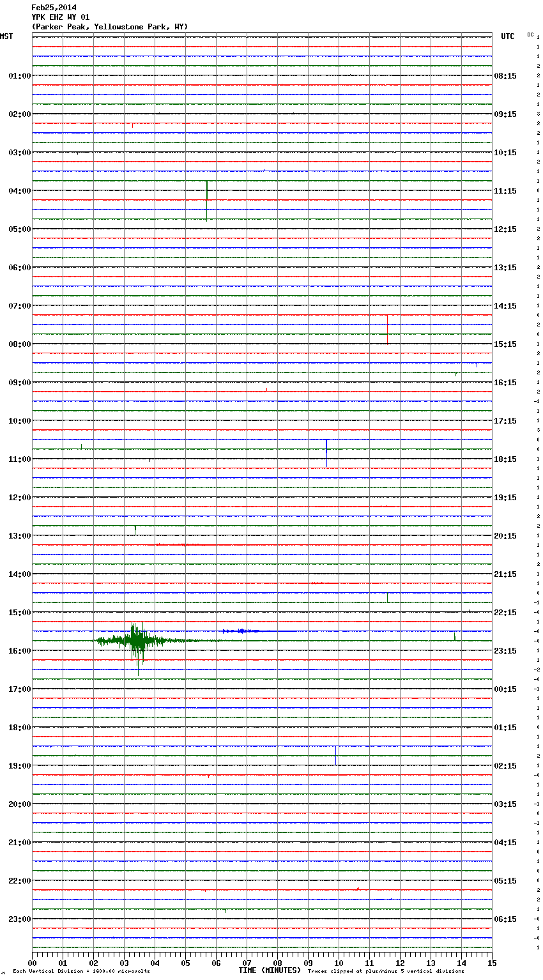Viewport: 543px width, 980px height.
Task: Click the 00:15 UTC time label
Action: [505, 689]
